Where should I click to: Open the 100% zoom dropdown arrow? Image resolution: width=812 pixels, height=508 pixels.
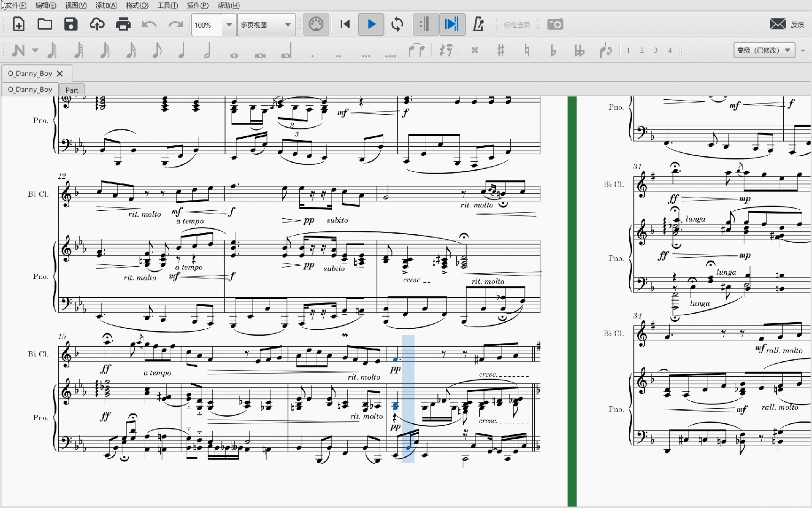coord(229,25)
